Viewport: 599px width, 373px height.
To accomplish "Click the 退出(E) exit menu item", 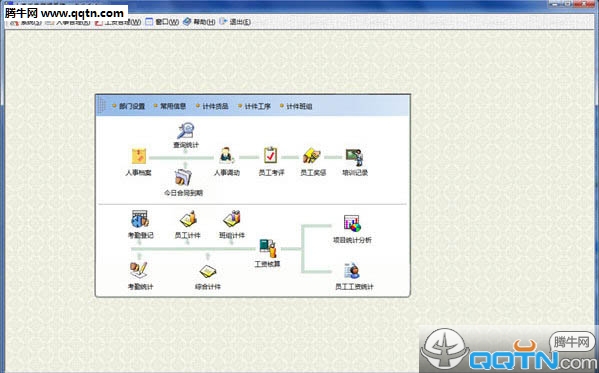I will point(235,22).
